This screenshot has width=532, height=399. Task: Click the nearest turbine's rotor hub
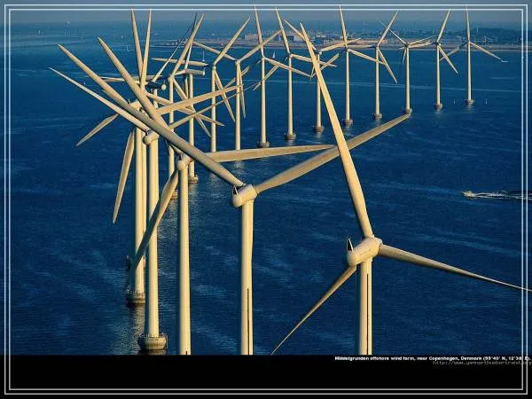[x=363, y=251]
